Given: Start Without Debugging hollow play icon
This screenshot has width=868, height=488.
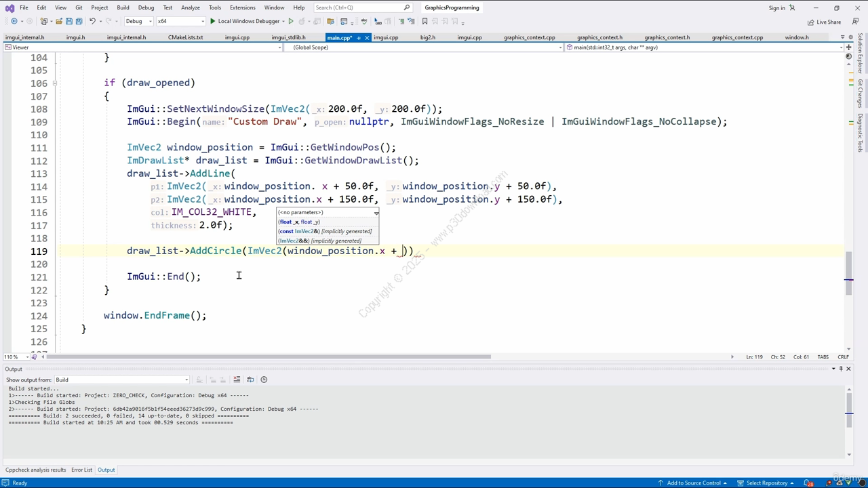Looking at the screenshot, I should pos(291,21).
